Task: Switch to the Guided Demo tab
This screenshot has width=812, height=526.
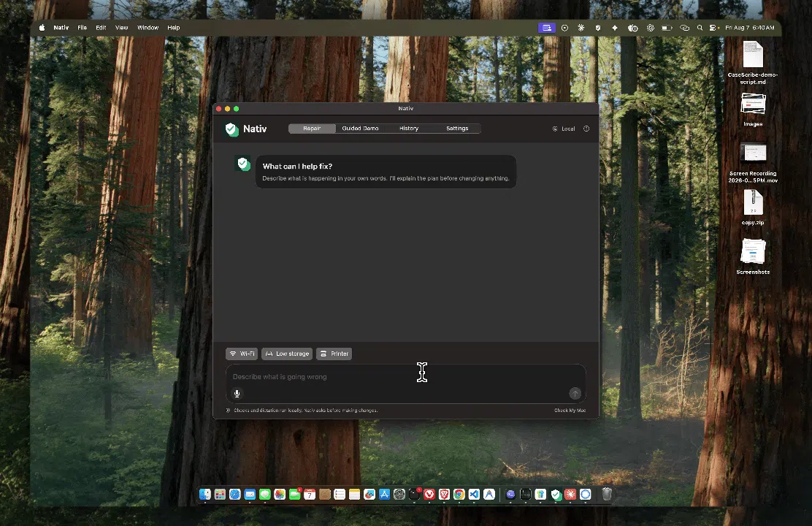Action: 361,129
